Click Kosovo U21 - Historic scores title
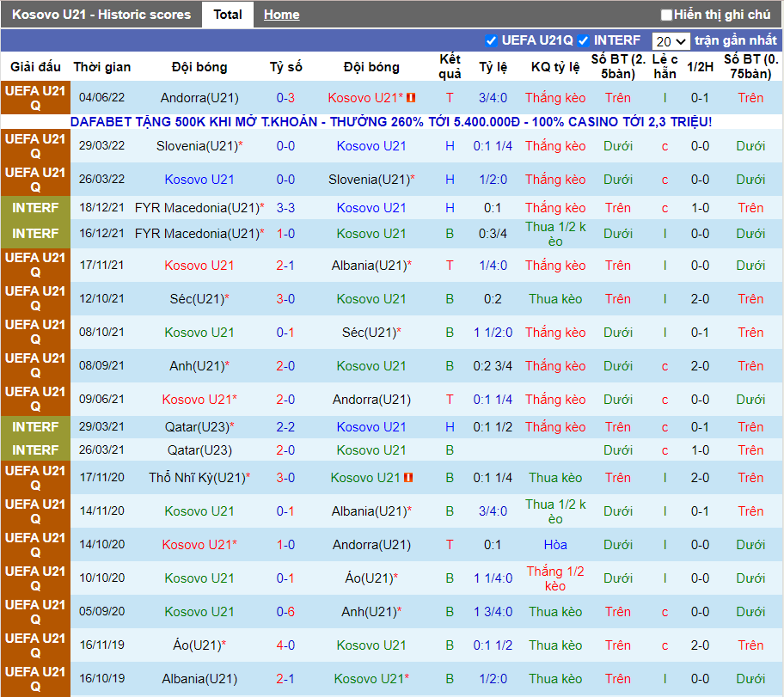Viewport: 784px width, 697px height. point(101,15)
